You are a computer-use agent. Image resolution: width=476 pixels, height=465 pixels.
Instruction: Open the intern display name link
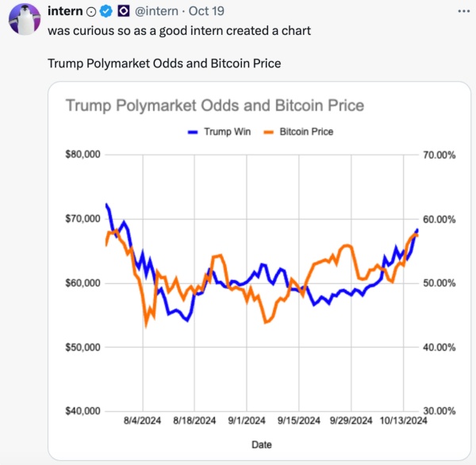coord(65,11)
